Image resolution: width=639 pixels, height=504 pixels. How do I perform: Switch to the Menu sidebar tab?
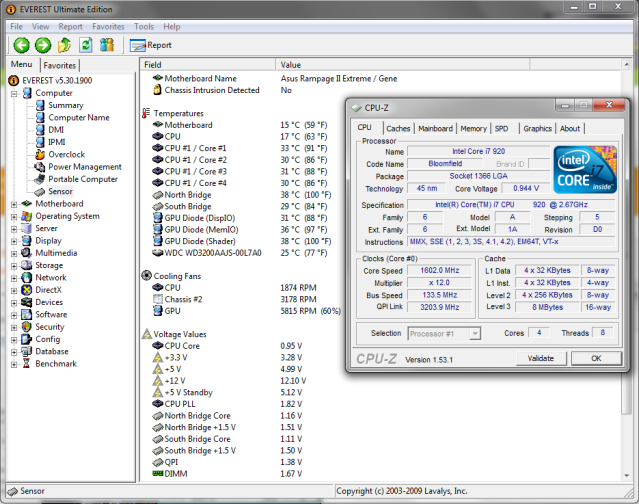click(x=22, y=64)
